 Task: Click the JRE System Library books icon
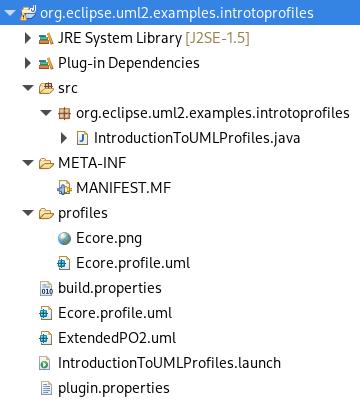46,38
